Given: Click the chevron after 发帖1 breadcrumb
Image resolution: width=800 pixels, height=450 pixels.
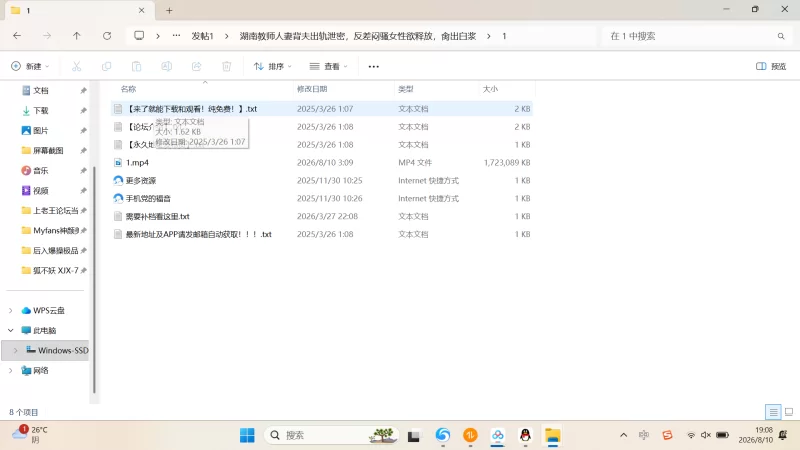Looking at the screenshot, I should coord(227,36).
